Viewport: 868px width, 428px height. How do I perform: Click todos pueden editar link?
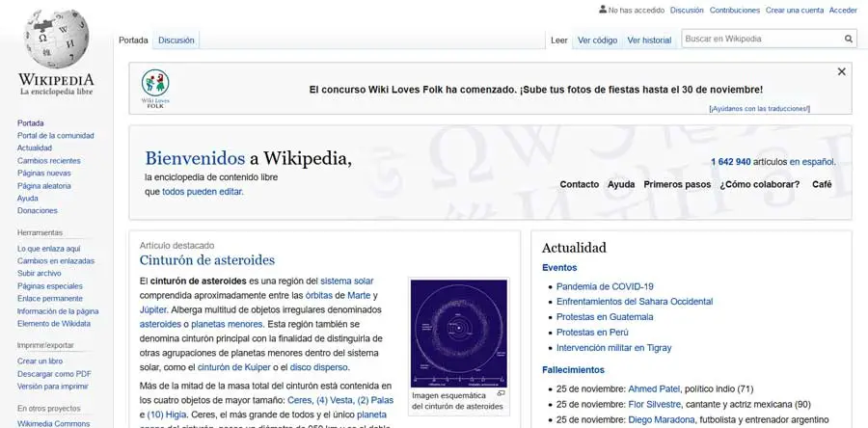click(x=203, y=192)
